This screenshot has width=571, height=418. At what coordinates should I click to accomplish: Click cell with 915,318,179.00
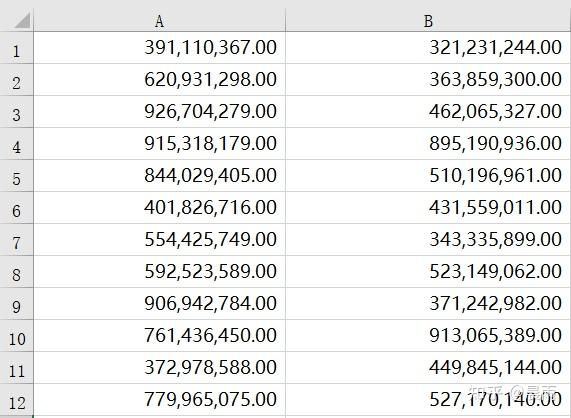click(x=160, y=144)
